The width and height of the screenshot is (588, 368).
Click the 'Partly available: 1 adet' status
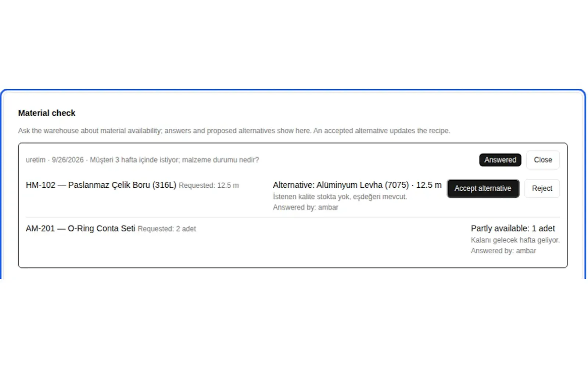(x=513, y=229)
